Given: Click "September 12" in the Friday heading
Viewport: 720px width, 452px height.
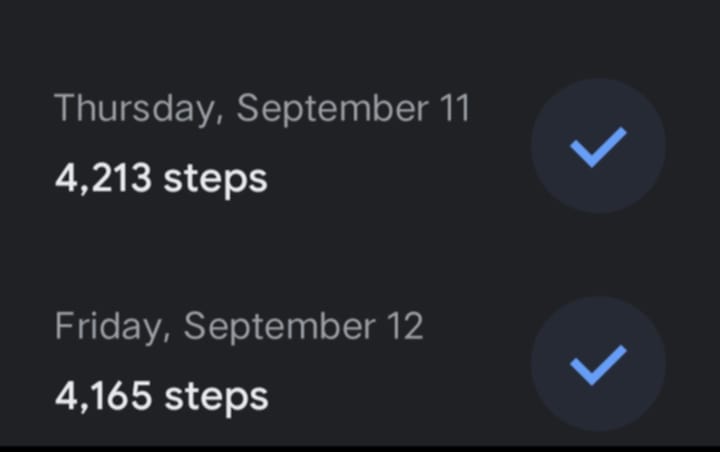Looking at the screenshot, I should click(x=304, y=326).
